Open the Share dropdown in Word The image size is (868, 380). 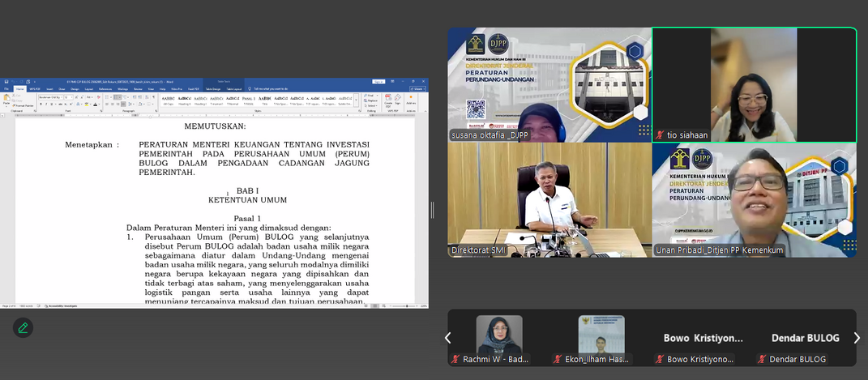click(417, 89)
